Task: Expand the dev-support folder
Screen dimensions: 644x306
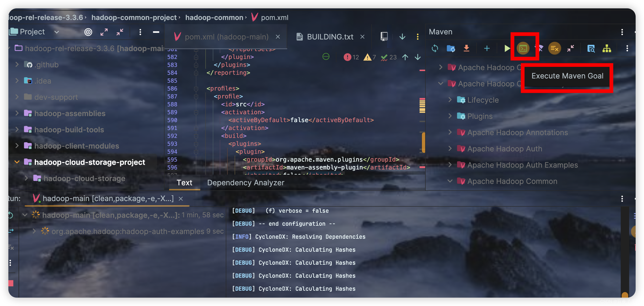Action: pos(17,97)
